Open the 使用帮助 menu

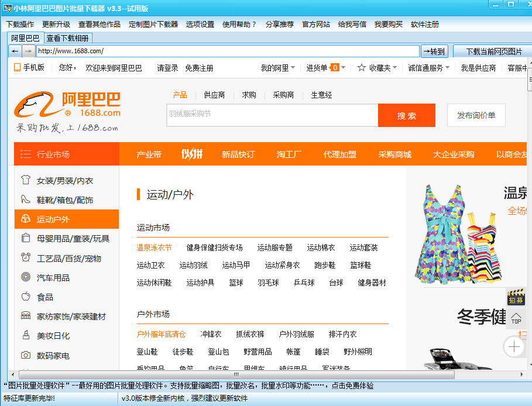point(239,25)
